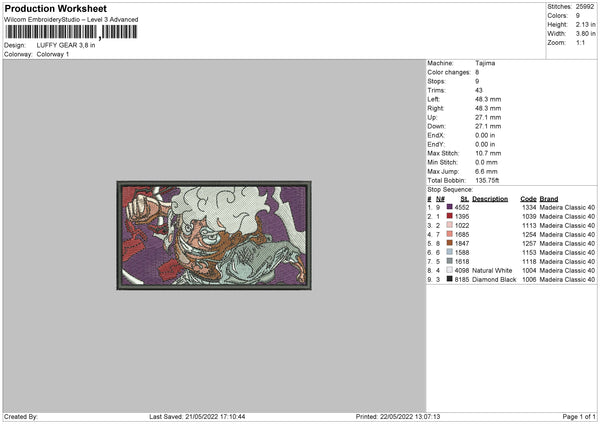This screenshot has height=424, width=600.
Task: Select the red 1395 color swatch
Action: tap(450, 216)
